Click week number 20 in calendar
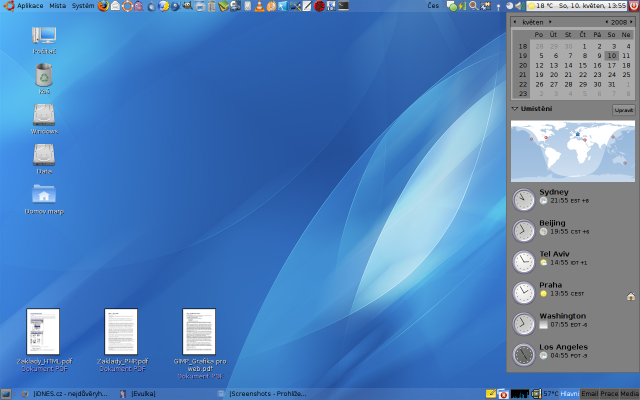Image resolution: width=640 pixels, height=400 pixels. [x=523, y=65]
